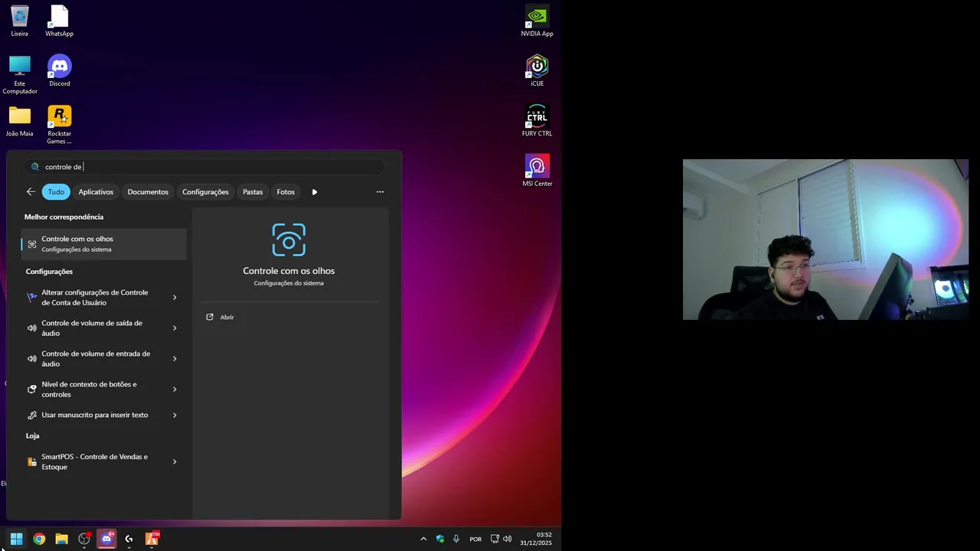Open Logitech G HUB taskbar icon
This screenshot has width=980, height=551.
tap(129, 539)
